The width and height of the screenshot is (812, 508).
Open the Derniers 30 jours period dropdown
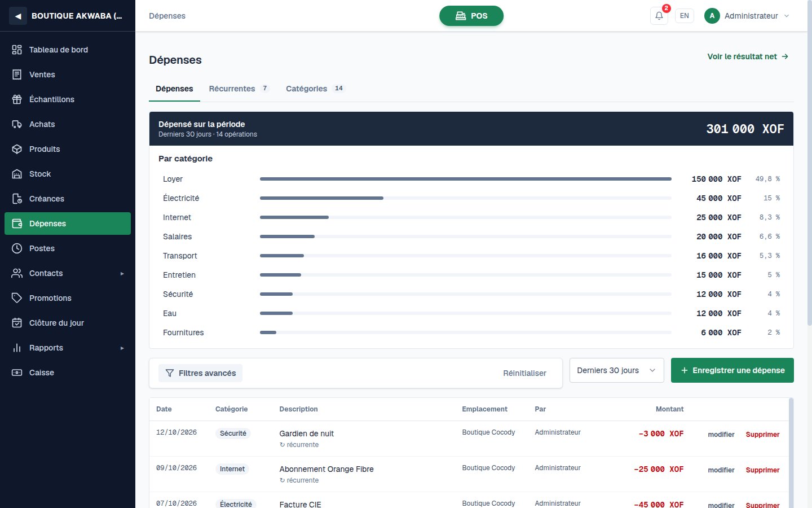tap(617, 370)
